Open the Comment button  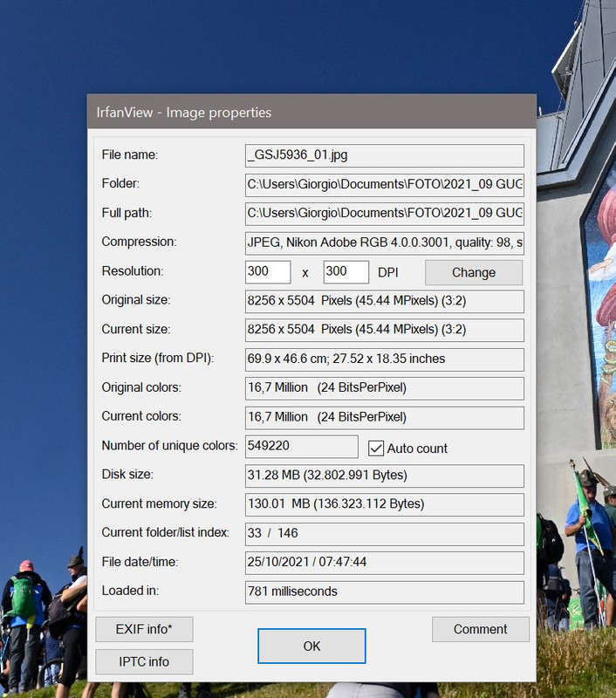pyautogui.click(x=481, y=629)
